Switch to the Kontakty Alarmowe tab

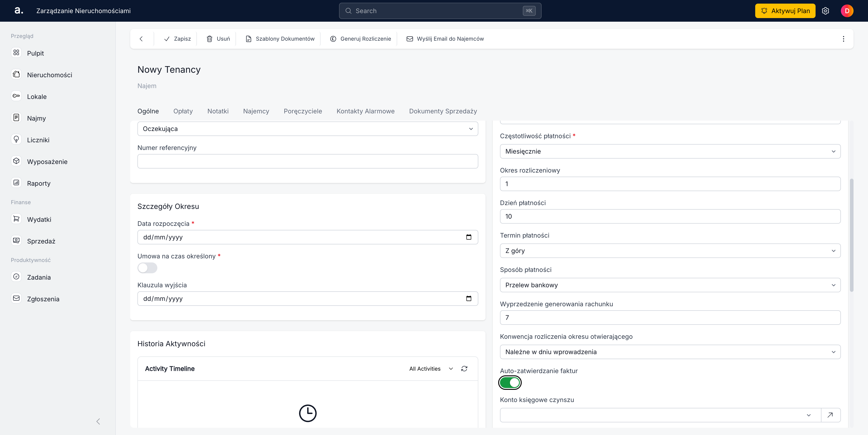[x=365, y=111]
